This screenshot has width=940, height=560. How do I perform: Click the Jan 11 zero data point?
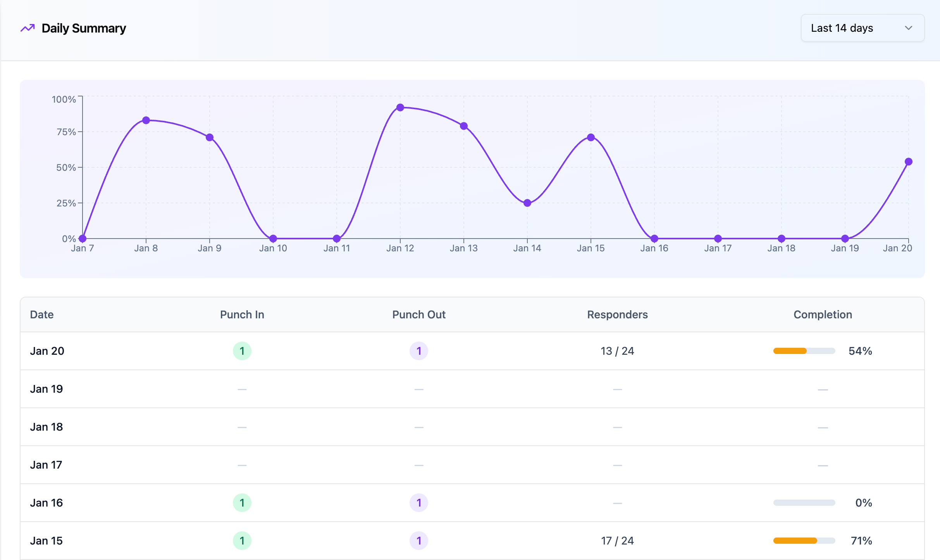337,239
